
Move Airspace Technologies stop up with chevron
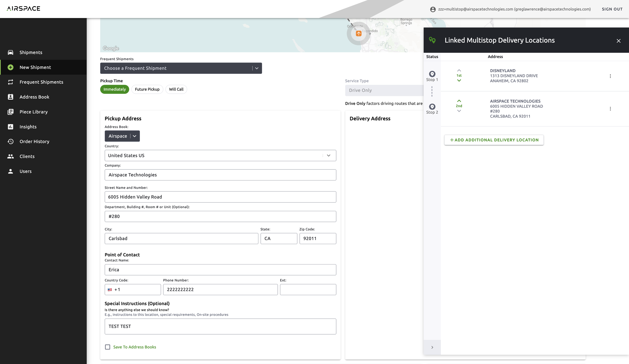[x=459, y=101]
